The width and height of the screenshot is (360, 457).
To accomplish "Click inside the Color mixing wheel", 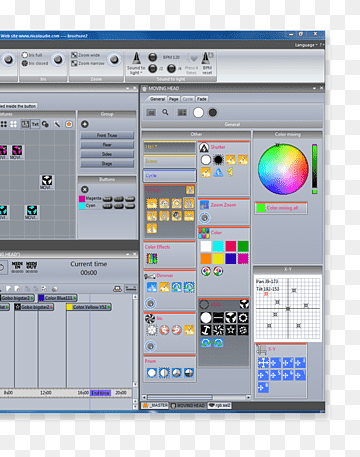I will tap(283, 169).
